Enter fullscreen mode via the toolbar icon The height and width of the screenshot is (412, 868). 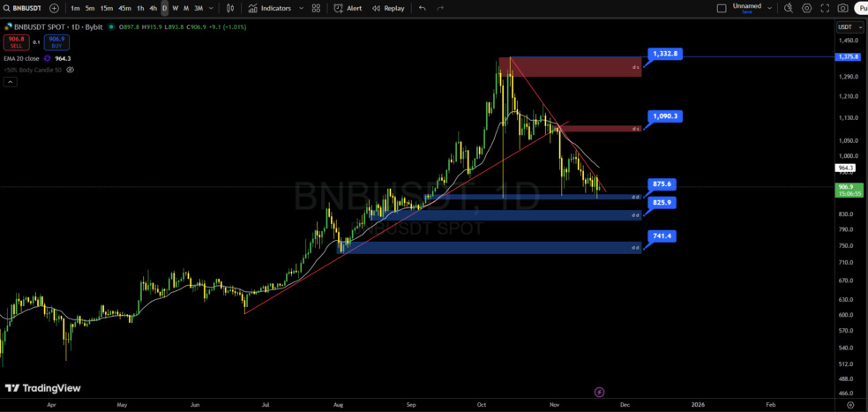point(825,8)
